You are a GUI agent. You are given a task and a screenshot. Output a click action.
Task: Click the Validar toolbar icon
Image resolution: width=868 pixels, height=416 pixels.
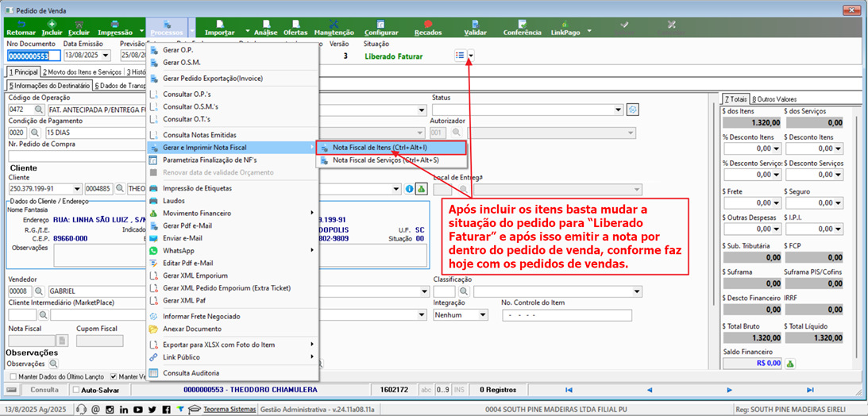(475, 29)
